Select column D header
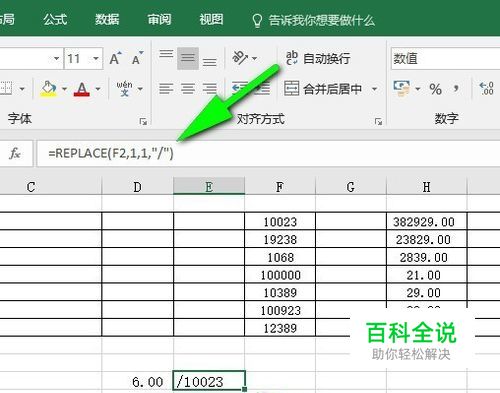Viewport: 500px width, 393px height. [137, 187]
